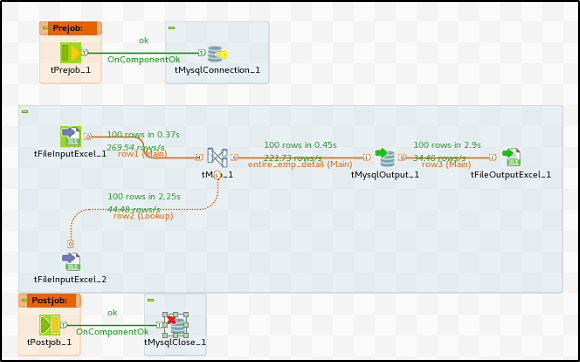This screenshot has width=580, height=362.
Task: Collapse the tMysqlConnection_1 subjob box
Action: (172, 28)
